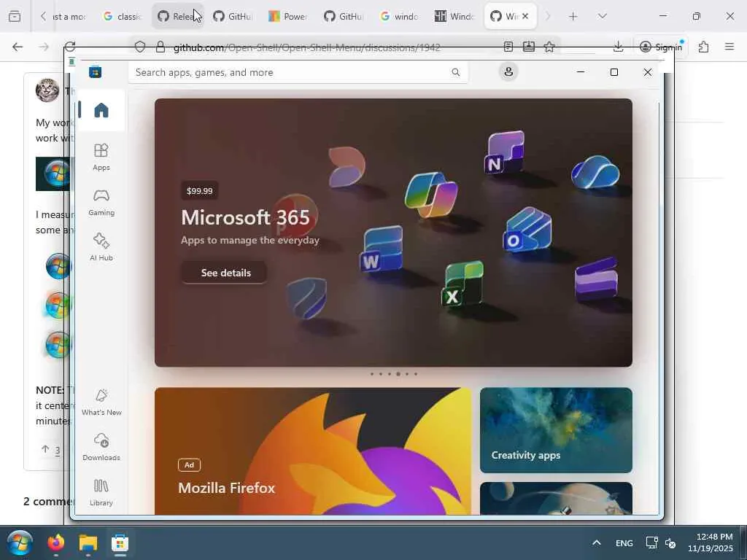
Task: Click the search magnifier icon in Store
Action: (x=455, y=72)
